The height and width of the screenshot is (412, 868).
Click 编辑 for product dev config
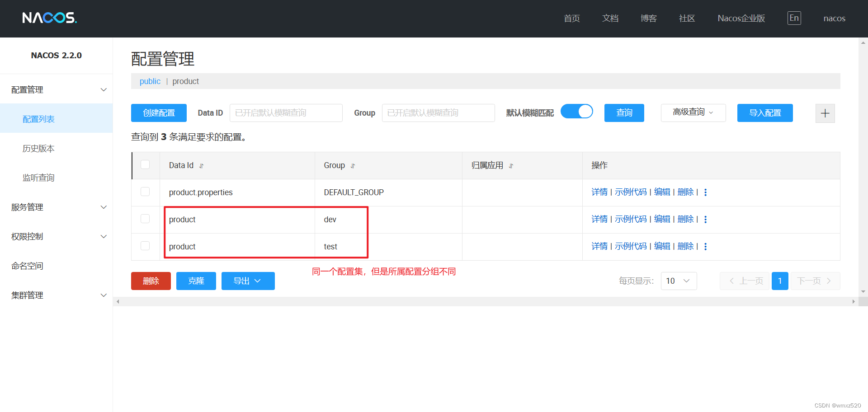point(662,219)
